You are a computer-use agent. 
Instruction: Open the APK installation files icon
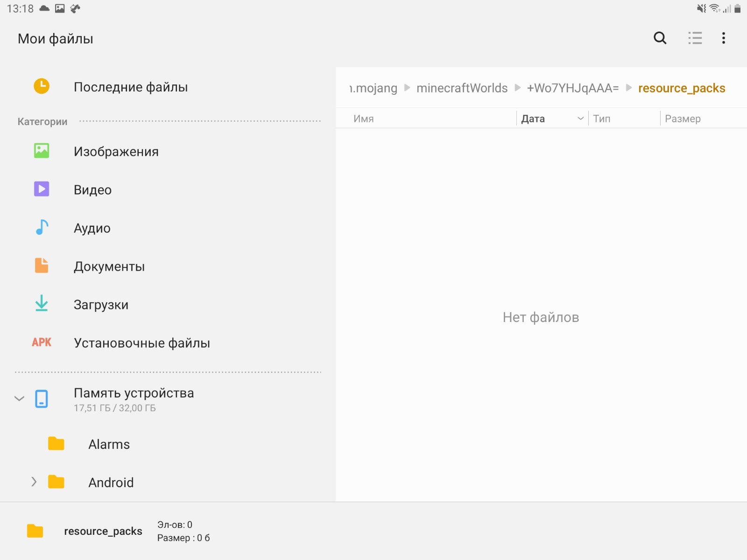tap(42, 343)
